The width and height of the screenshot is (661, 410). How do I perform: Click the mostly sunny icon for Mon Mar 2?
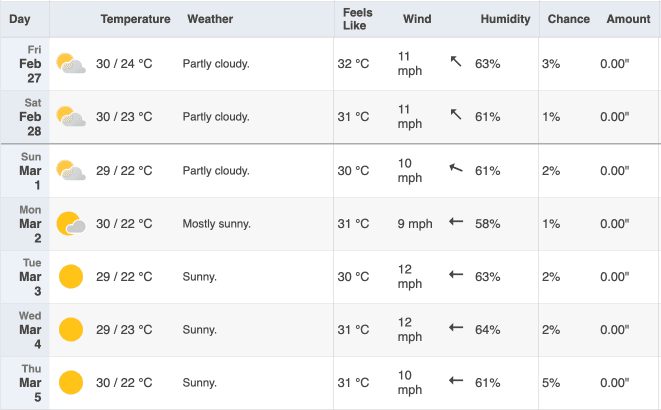[x=71, y=224]
